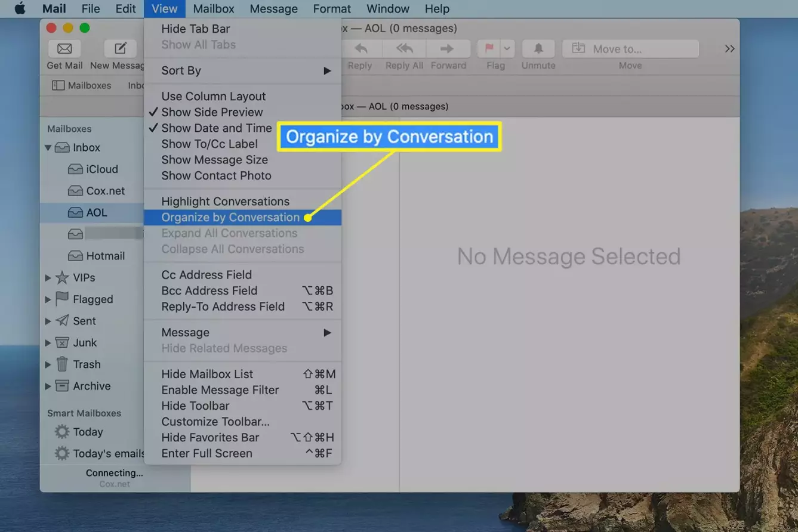Click the Reply arrow icon
Viewport: 798px width, 532px height.
click(359, 48)
